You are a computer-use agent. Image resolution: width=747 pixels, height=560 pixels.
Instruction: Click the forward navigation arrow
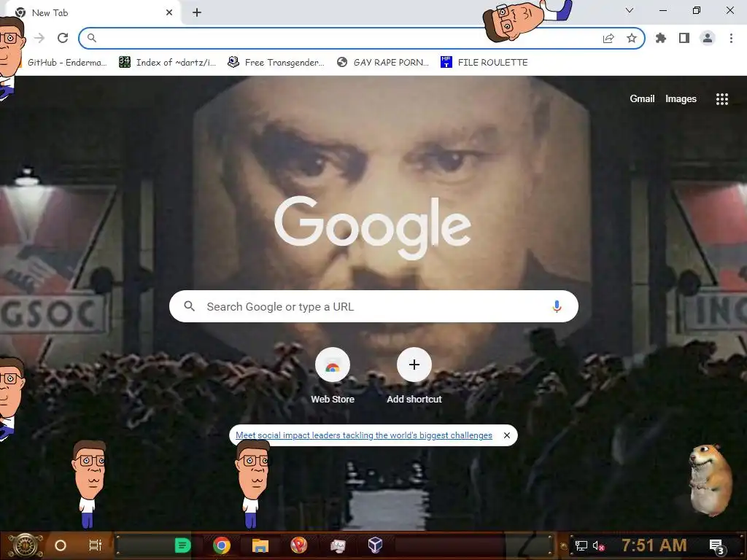(x=39, y=38)
